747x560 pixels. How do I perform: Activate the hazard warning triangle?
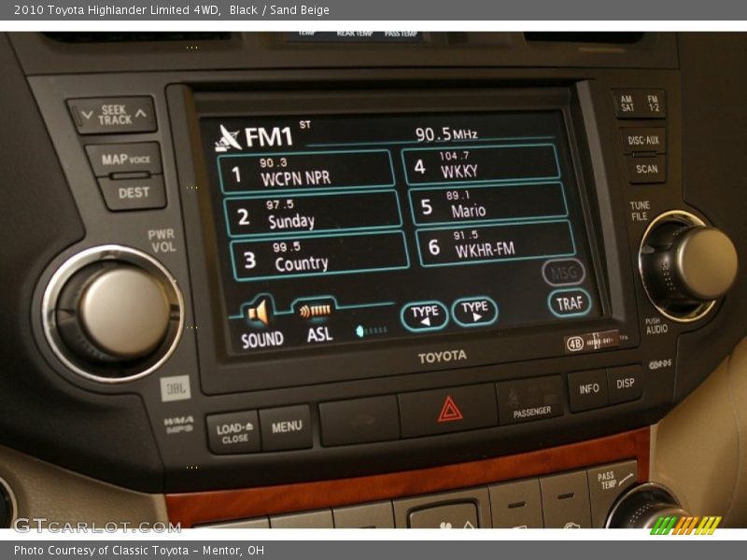(449, 411)
